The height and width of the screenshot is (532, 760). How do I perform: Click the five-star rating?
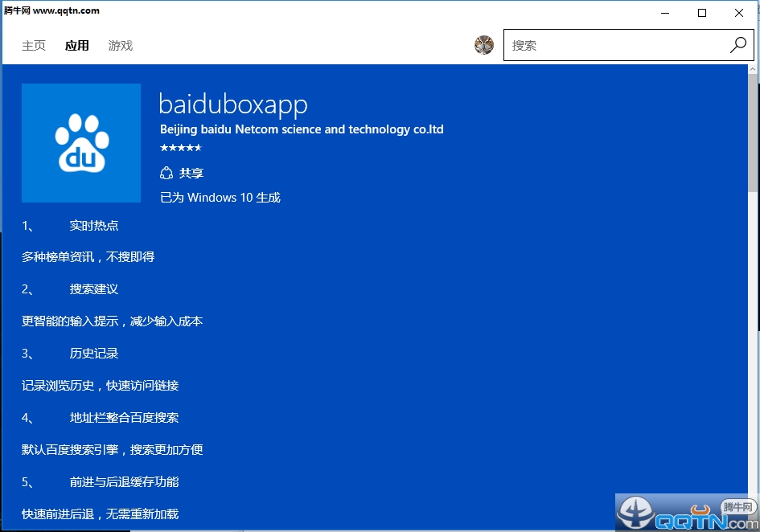coord(181,148)
